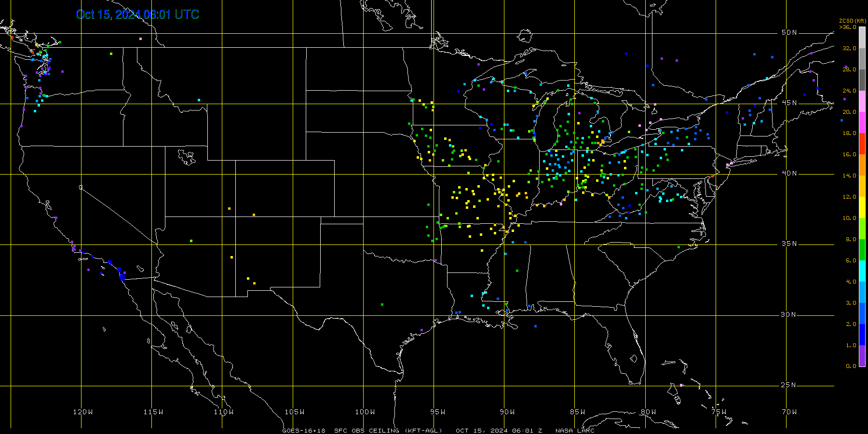Select the dark blue 1.0–2.0 kft legend segment
Viewport: 868px width, 434px height.
click(862, 335)
